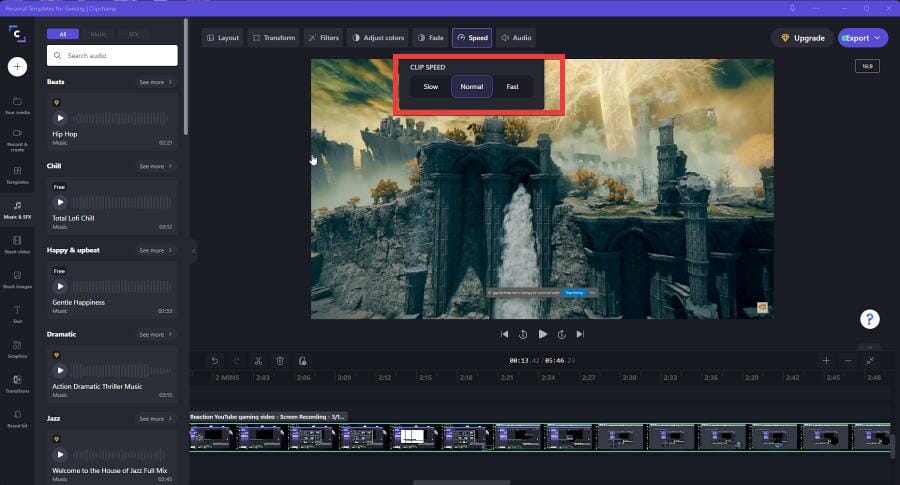
Task: Expand See more for Beats
Action: pos(155,82)
